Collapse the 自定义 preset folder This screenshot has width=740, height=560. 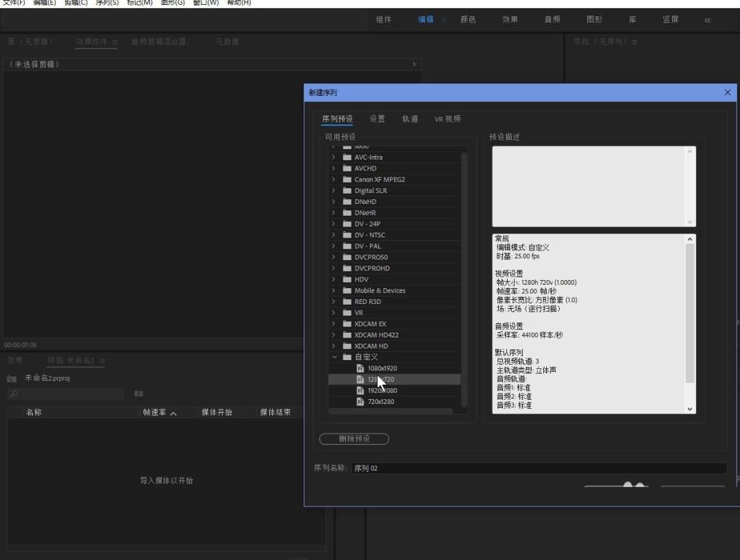click(x=334, y=357)
